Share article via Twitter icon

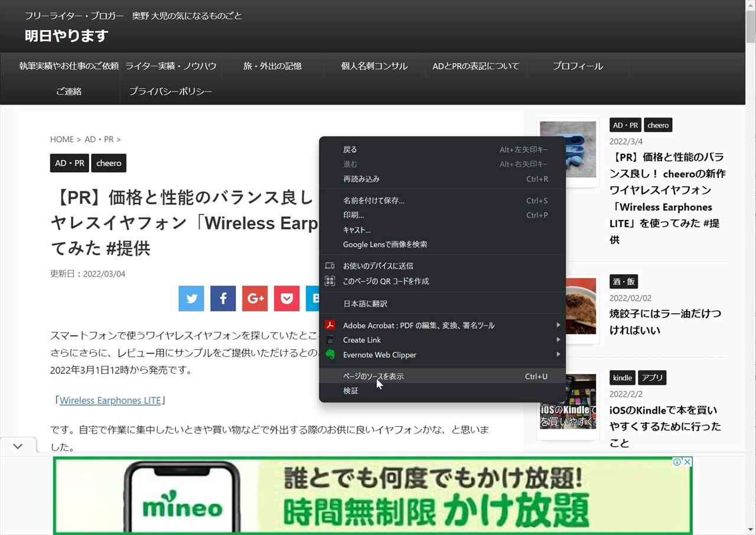pos(191,299)
